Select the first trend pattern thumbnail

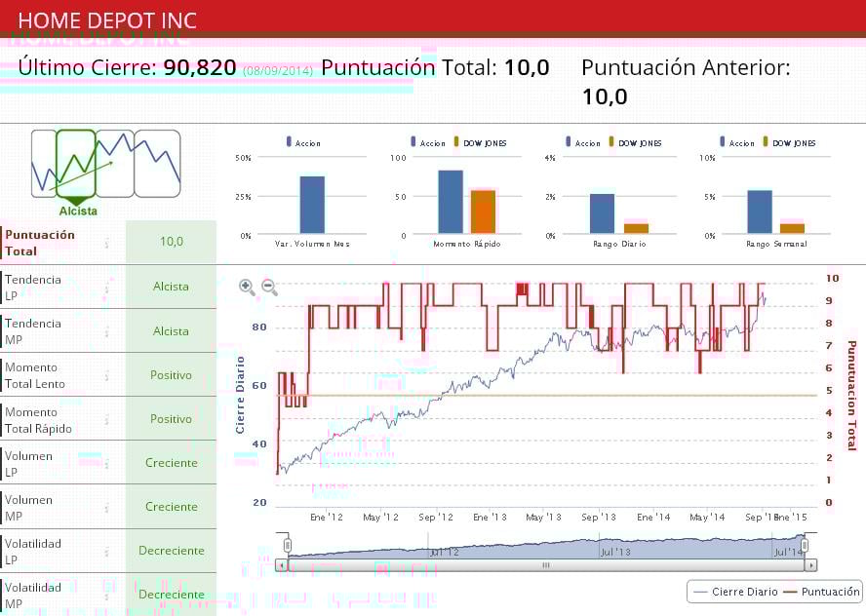tap(44, 164)
